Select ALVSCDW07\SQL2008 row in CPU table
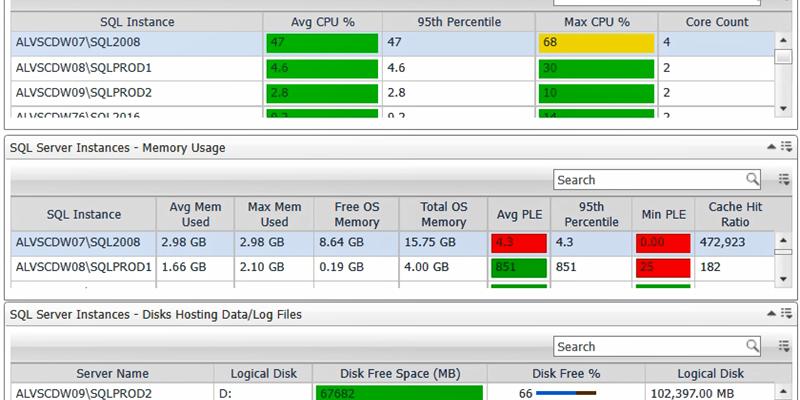The width and height of the screenshot is (800, 400). [x=393, y=43]
